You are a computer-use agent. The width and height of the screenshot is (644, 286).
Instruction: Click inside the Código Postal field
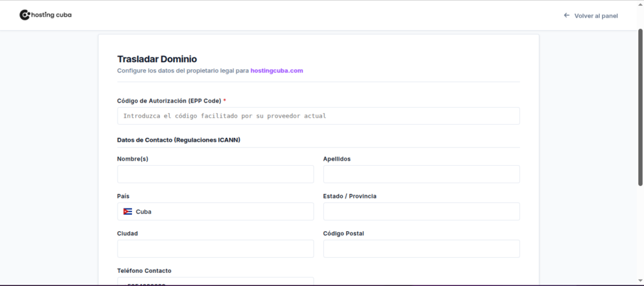(x=421, y=249)
